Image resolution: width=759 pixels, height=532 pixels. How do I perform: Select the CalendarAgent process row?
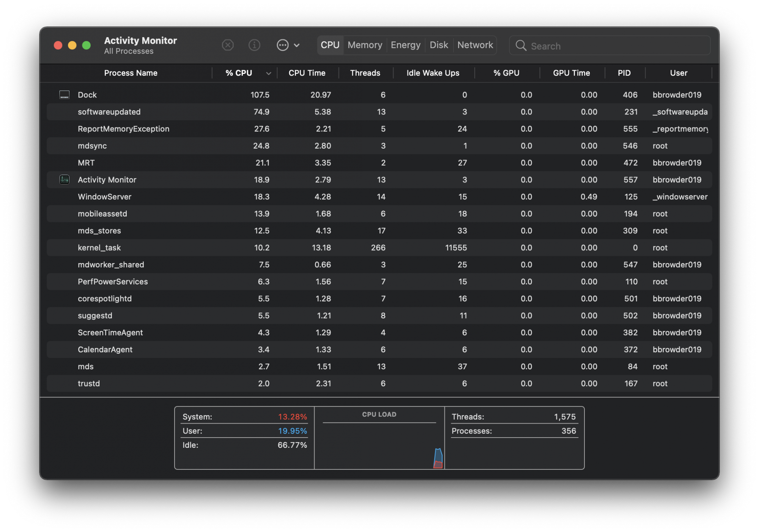[x=379, y=349]
